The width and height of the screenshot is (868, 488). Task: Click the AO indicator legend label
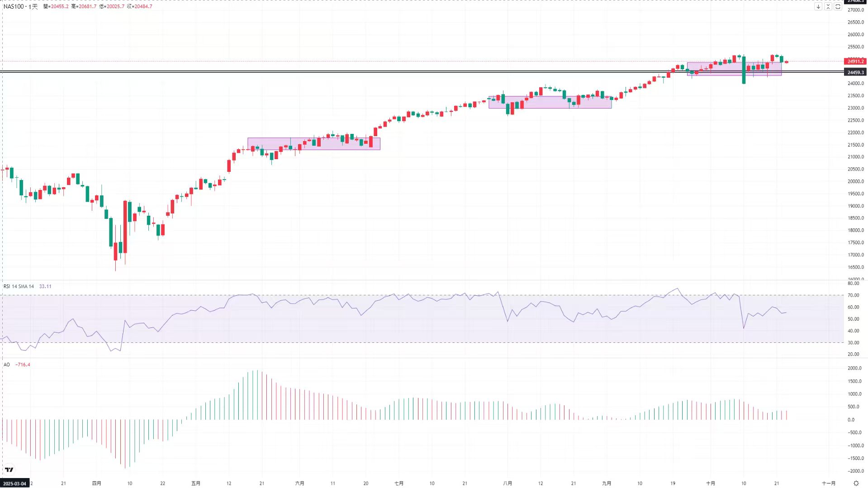click(x=7, y=365)
